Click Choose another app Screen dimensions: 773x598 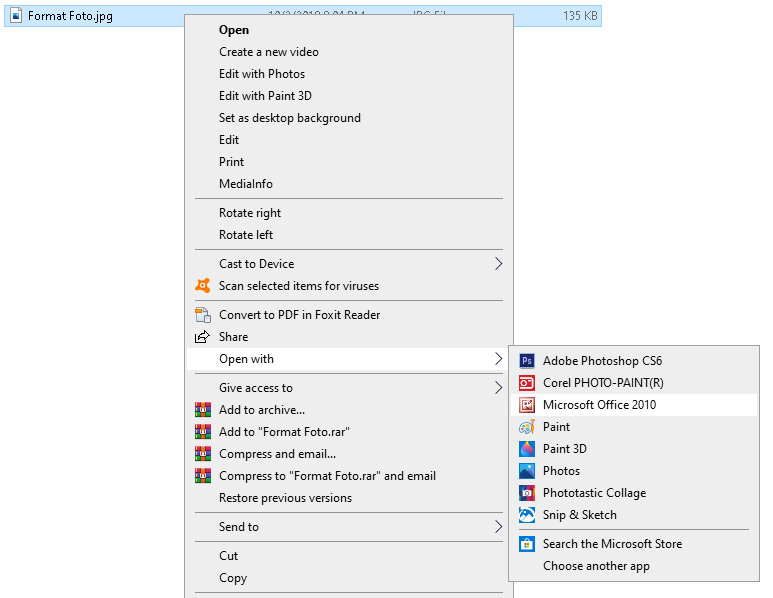point(596,566)
